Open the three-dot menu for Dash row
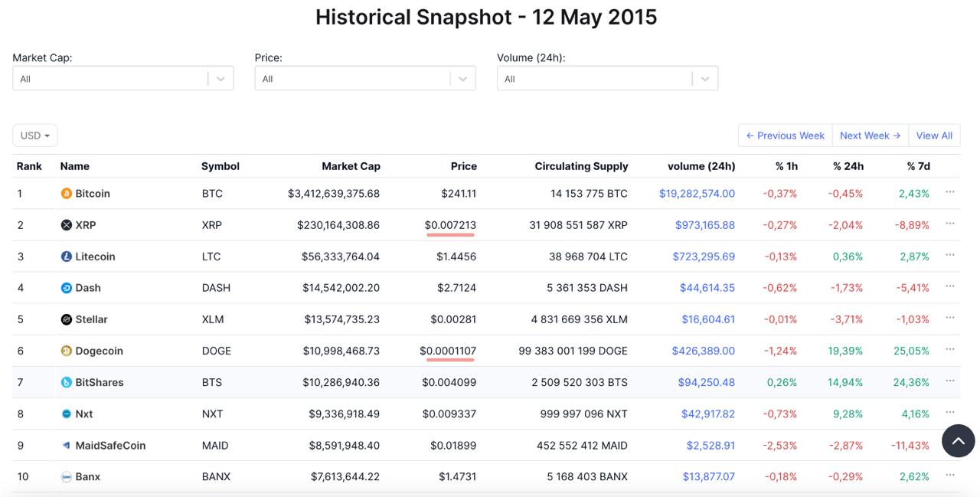 (950, 286)
